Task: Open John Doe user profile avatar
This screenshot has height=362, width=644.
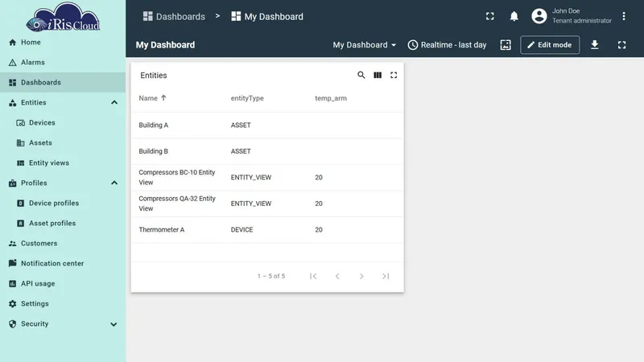Action: click(539, 16)
